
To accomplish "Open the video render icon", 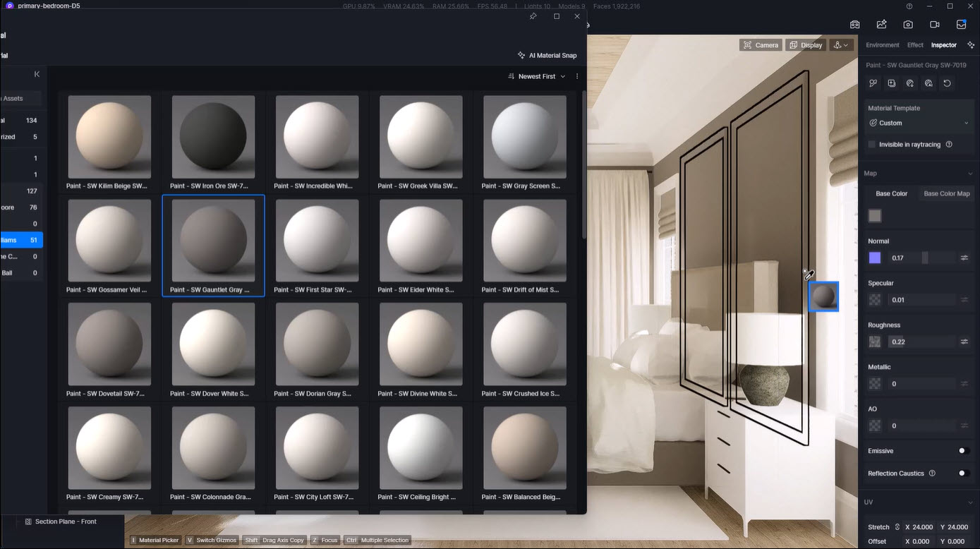I will [x=934, y=25].
